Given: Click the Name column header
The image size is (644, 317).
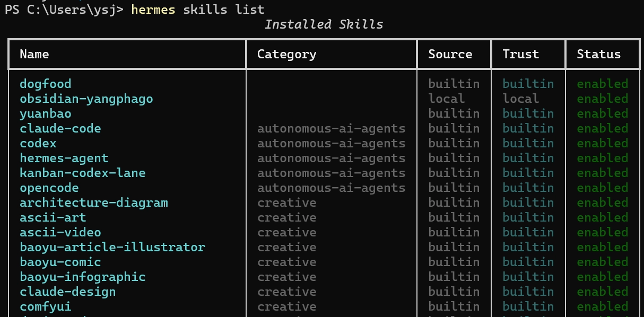Looking at the screenshot, I should [34, 54].
